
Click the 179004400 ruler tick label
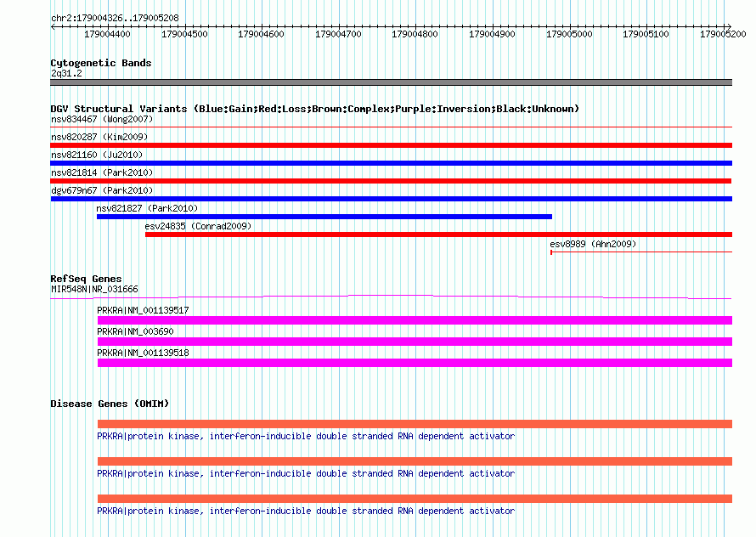(x=108, y=34)
